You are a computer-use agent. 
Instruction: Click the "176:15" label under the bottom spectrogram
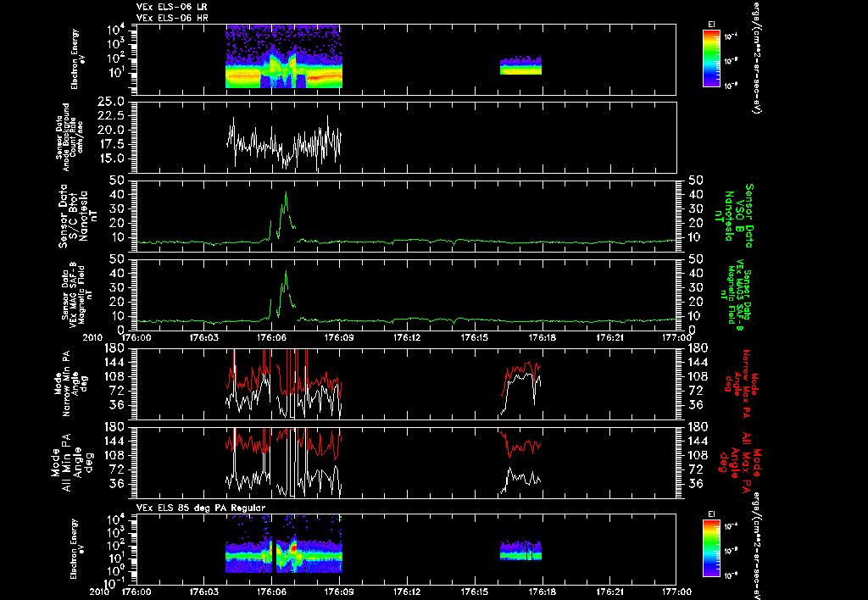(x=475, y=592)
